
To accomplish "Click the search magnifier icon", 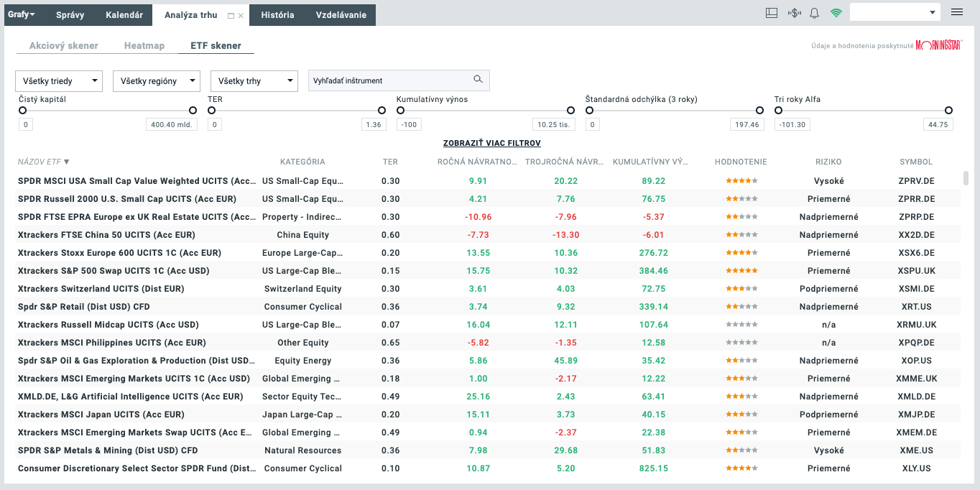I will 478,80.
